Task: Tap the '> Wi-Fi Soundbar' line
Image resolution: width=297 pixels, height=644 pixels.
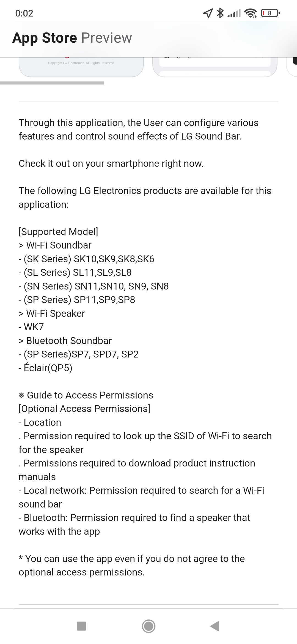Action: [55, 245]
